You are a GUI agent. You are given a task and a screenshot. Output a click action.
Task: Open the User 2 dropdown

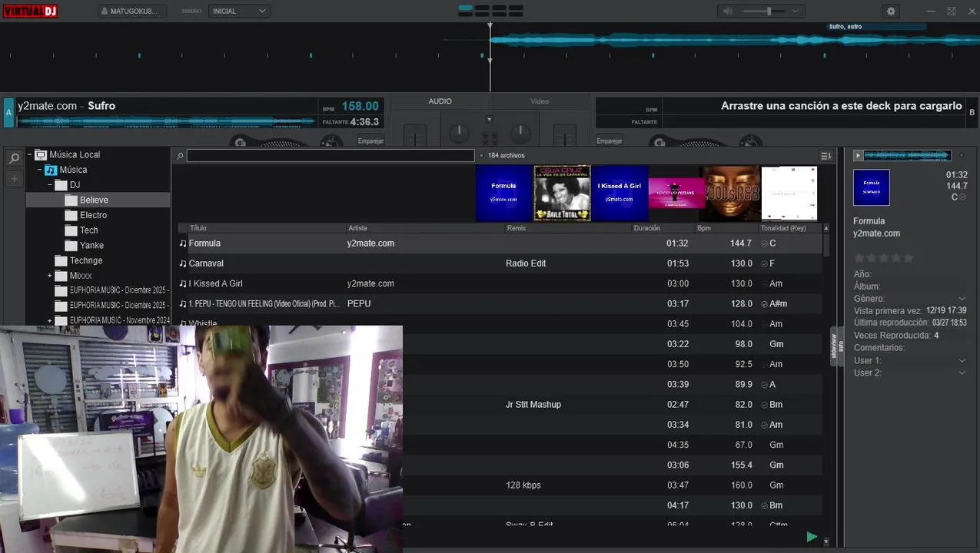point(962,373)
